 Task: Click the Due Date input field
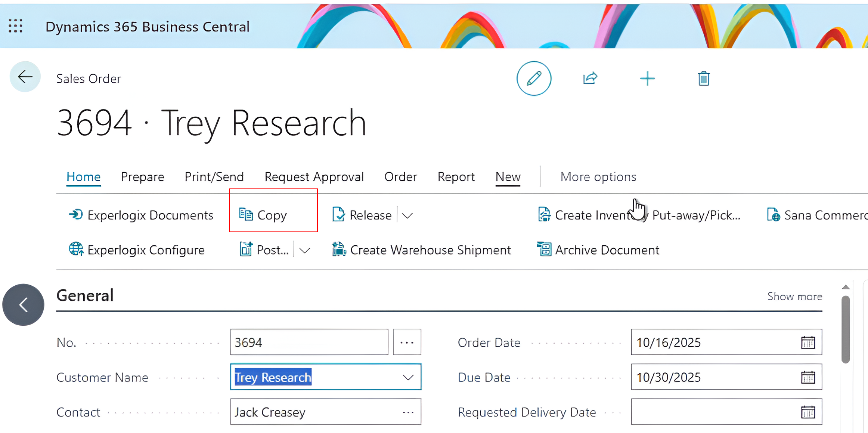pyautogui.click(x=726, y=377)
